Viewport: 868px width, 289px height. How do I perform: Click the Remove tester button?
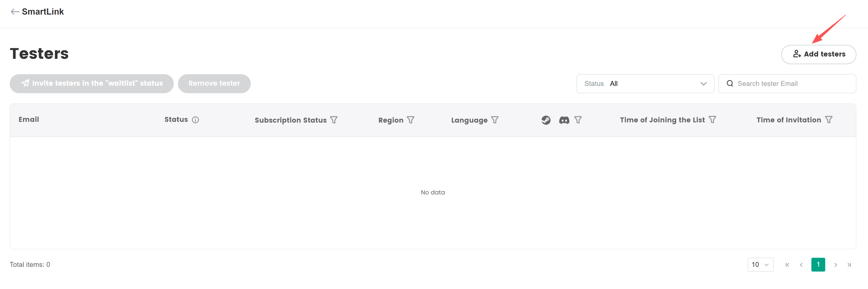[214, 83]
